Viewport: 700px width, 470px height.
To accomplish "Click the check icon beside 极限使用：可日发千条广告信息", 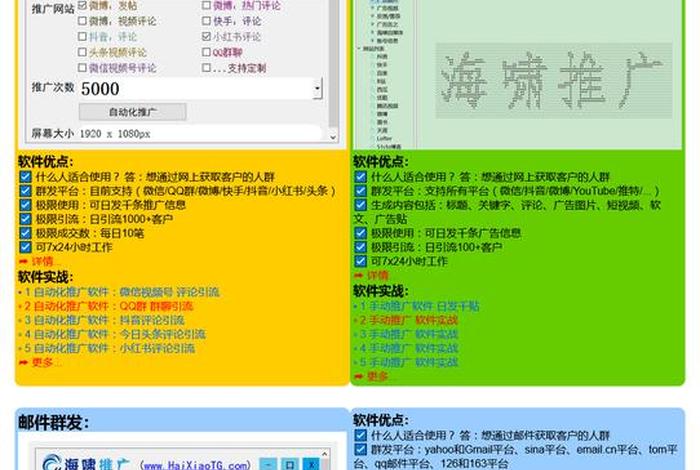I will 360,233.
